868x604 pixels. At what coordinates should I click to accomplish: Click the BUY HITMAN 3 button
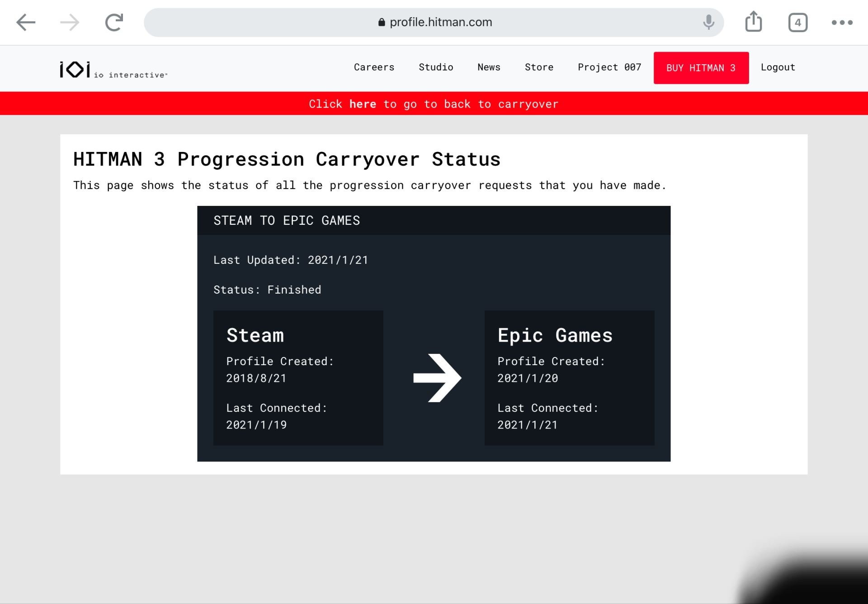(701, 67)
